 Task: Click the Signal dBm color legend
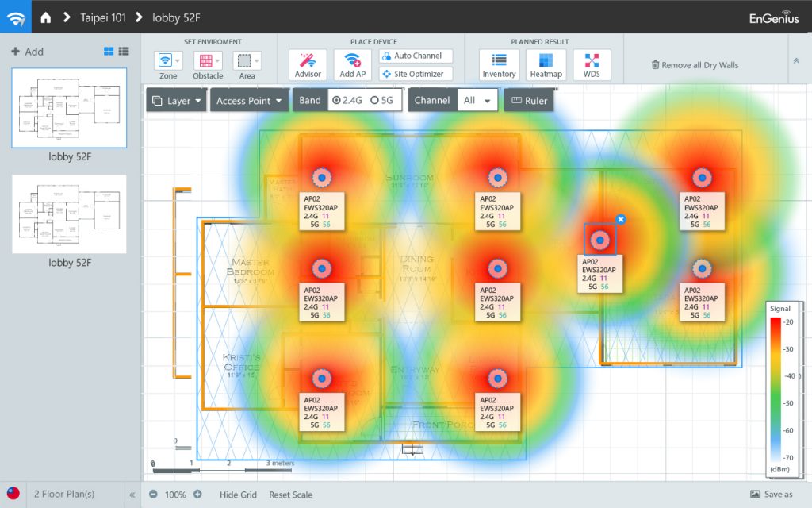782,389
